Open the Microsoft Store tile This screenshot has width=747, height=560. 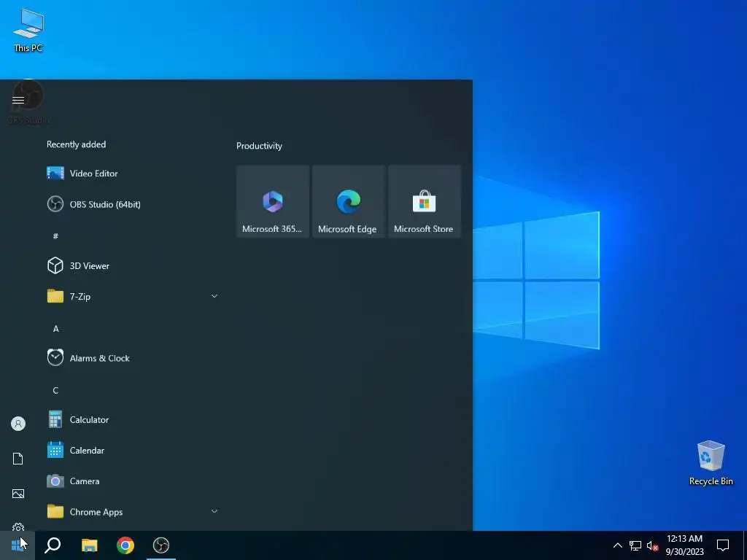pos(424,201)
